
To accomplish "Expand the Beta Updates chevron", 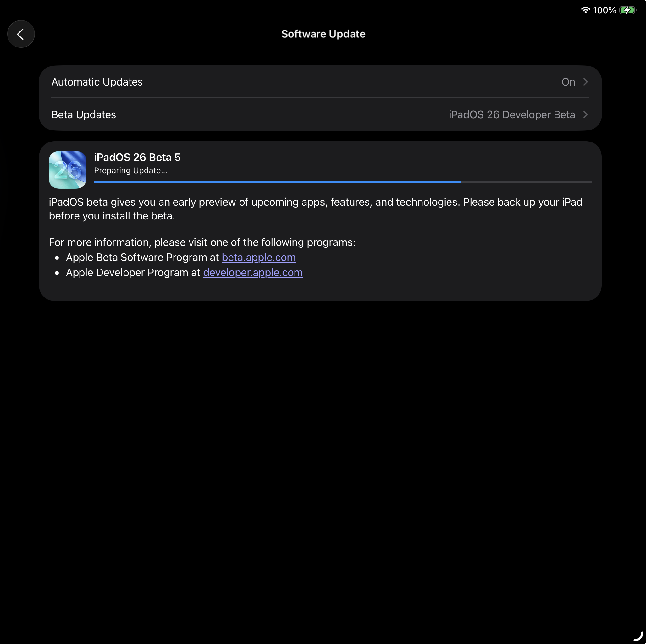I will 585,115.
